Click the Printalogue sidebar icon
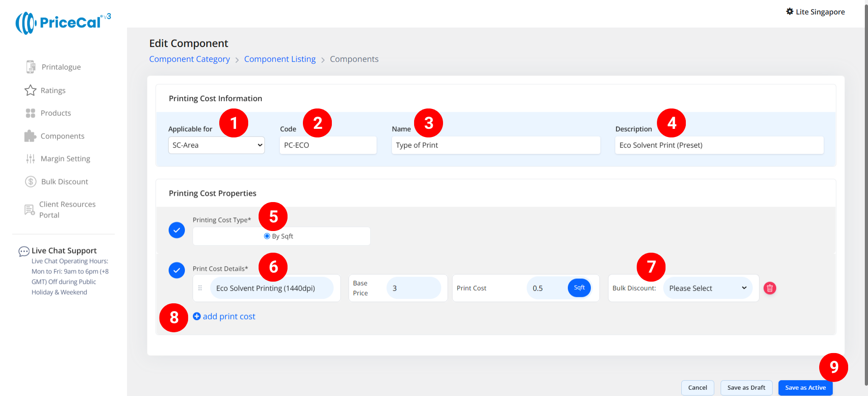 (x=30, y=67)
